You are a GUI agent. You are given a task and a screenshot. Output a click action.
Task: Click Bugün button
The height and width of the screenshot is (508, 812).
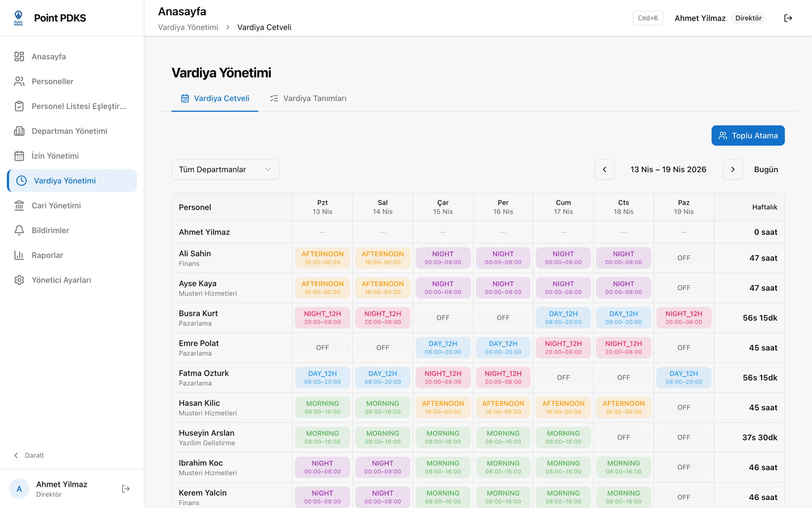click(766, 169)
